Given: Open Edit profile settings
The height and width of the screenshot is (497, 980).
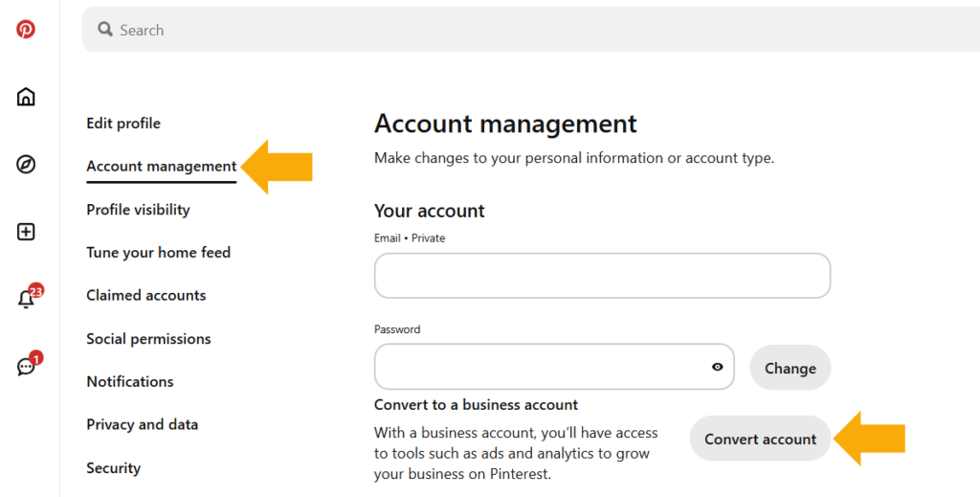Looking at the screenshot, I should 123,124.
